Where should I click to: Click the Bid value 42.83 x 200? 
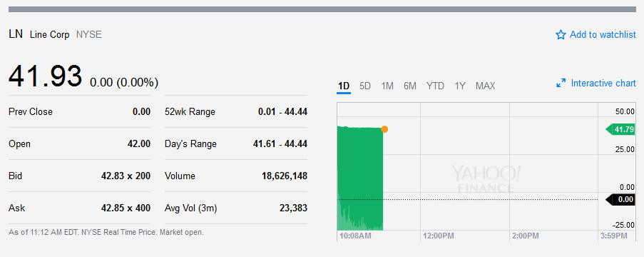[126, 176]
